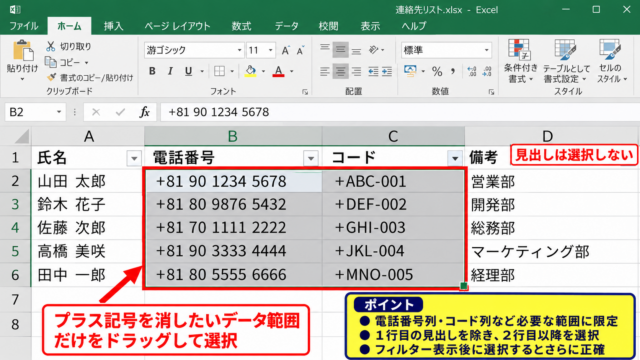Expand the Name Box dropdown arrow

point(59,112)
